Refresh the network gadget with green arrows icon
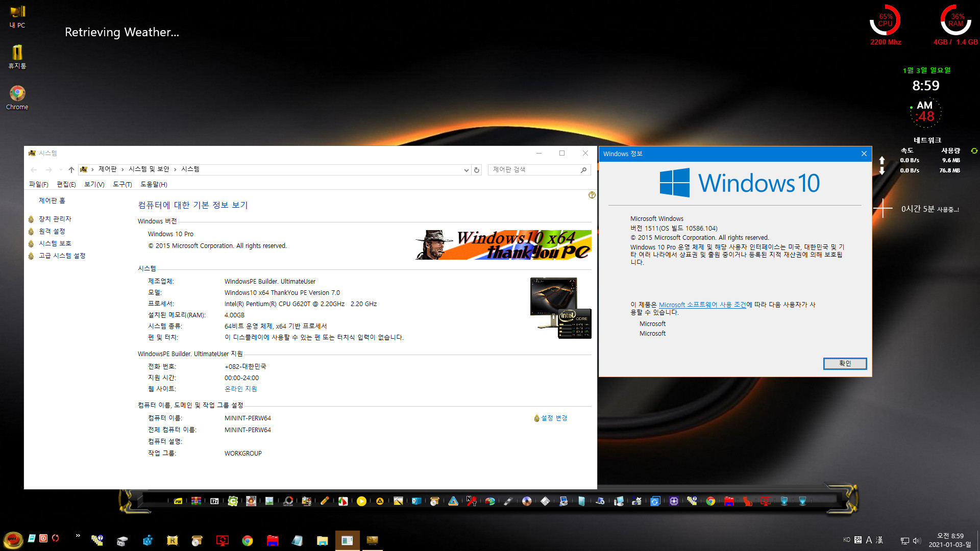This screenshot has height=551, width=980. point(974,151)
